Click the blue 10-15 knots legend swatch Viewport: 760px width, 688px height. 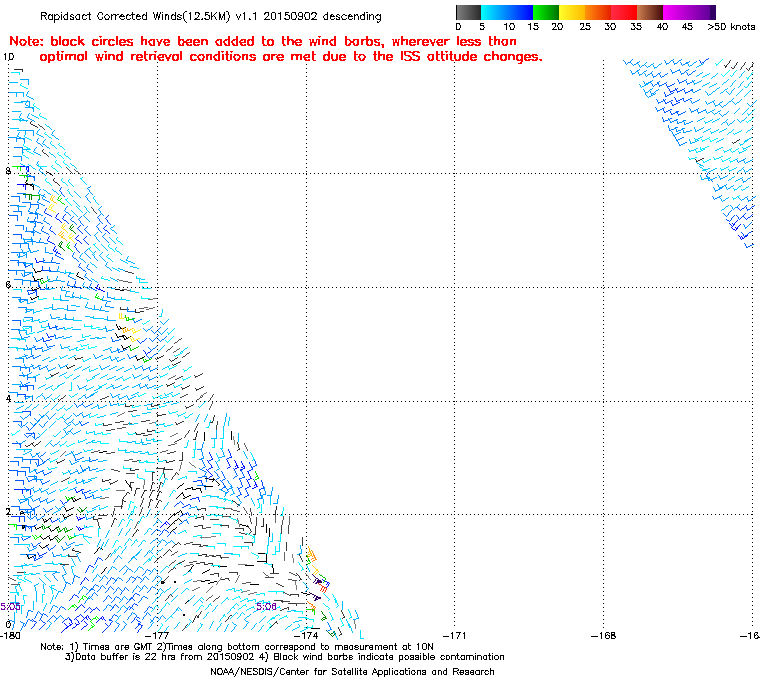coord(520,12)
